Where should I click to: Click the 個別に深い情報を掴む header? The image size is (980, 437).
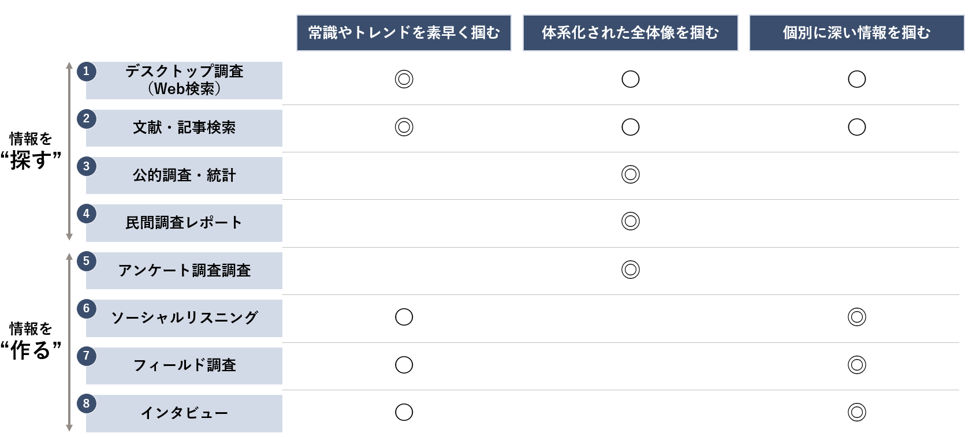(x=857, y=33)
